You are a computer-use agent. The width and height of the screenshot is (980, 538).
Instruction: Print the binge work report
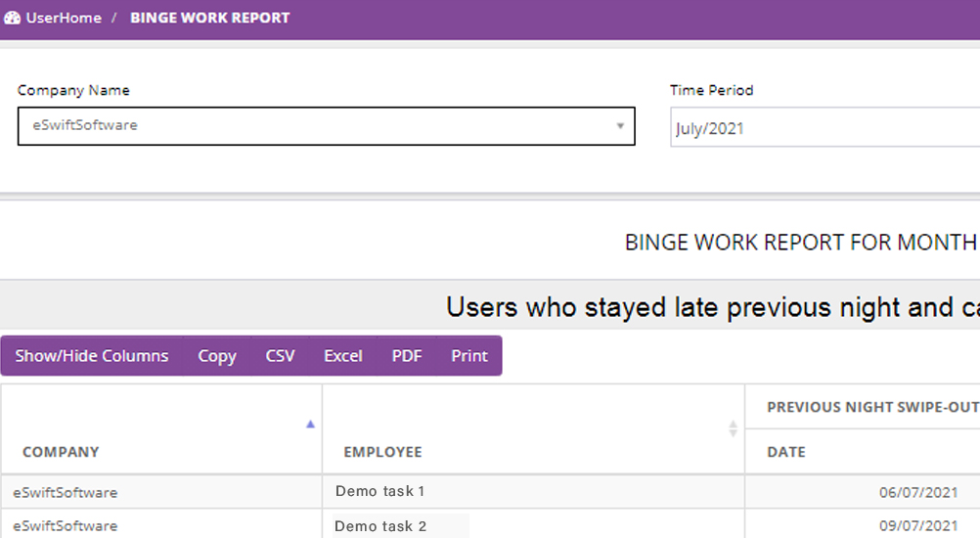[469, 356]
